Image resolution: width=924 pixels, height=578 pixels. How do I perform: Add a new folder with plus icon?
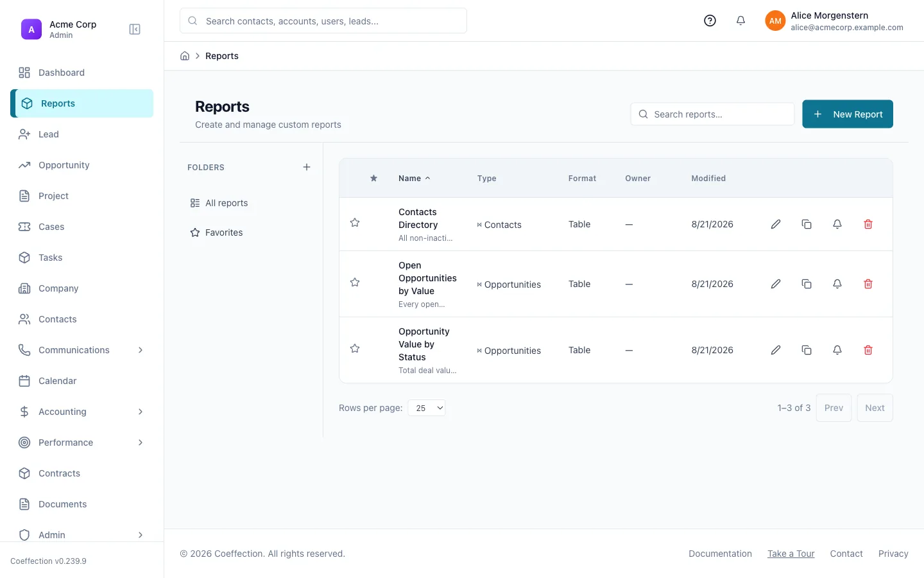307,167
